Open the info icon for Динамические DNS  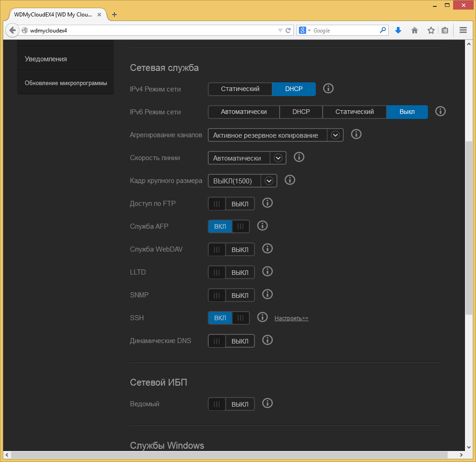click(x=267, y=340)
